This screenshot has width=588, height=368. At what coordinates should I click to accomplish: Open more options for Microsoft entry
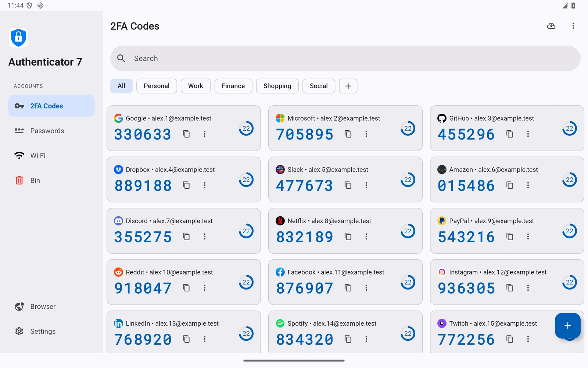366,134
